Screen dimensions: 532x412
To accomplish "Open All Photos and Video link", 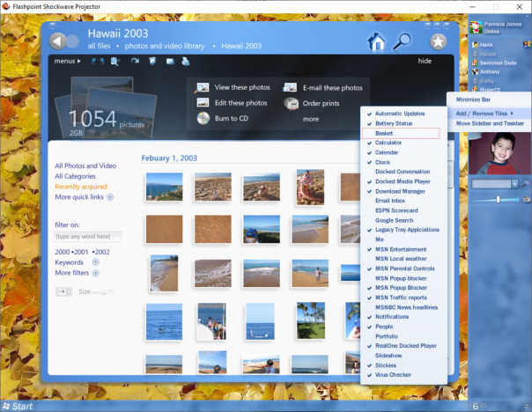I will (x=85, y=166).
